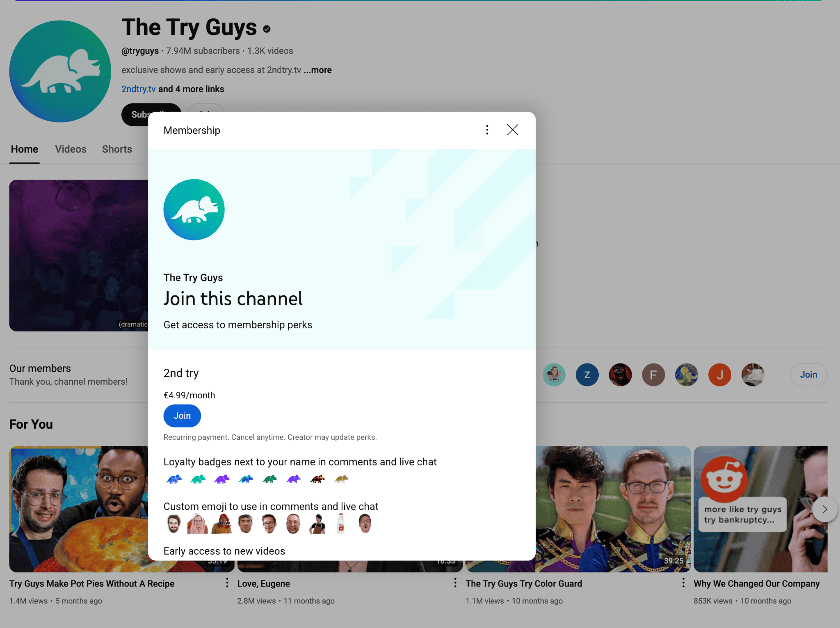Click the last surprised face custom emoji

click(x=365, y=524)
